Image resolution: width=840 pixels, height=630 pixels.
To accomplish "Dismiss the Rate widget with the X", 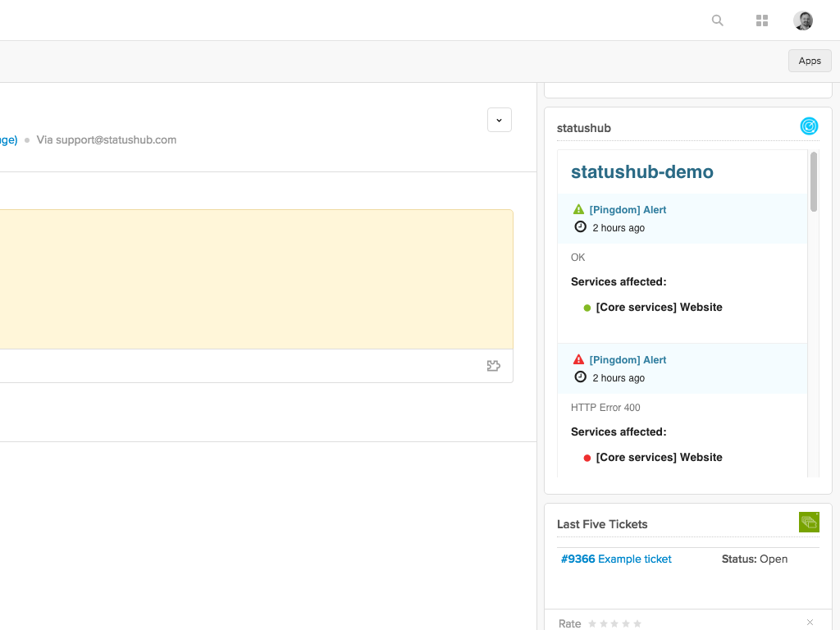I will pos(810,623).
